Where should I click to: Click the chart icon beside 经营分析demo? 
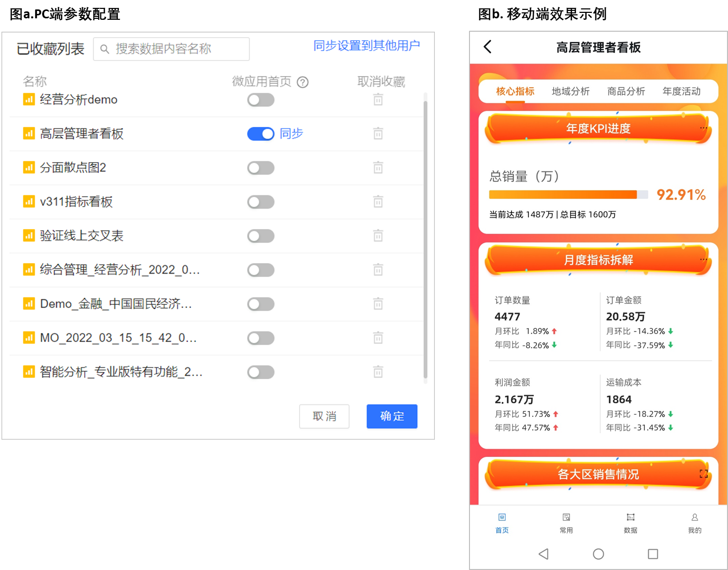(x=28, y=99)
